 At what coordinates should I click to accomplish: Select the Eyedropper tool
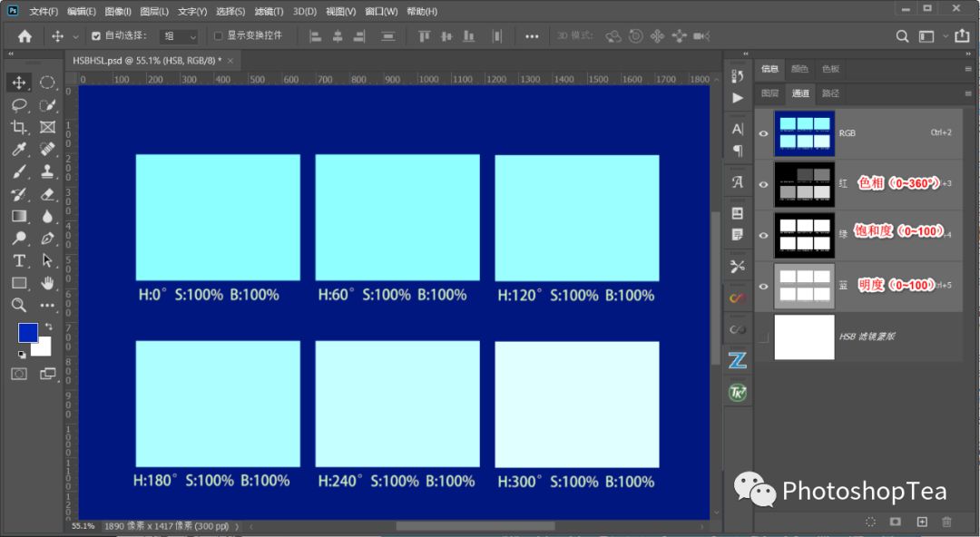(19, 150)
